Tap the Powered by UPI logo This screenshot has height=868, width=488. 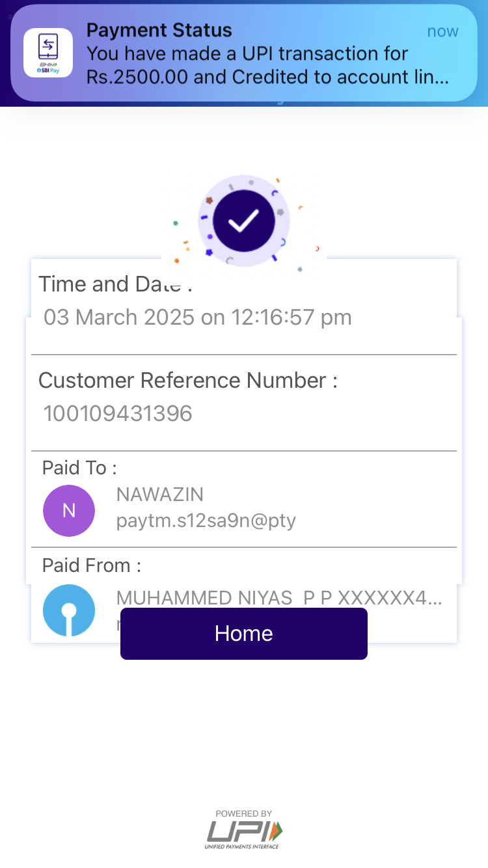[244, 831]
